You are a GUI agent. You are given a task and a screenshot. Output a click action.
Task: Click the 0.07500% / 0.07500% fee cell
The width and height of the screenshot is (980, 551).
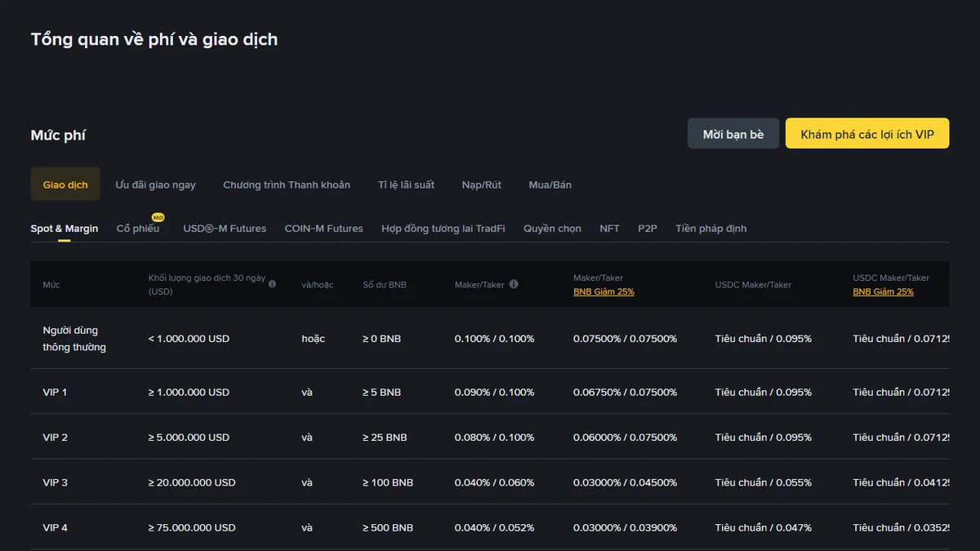coord(626,339)
